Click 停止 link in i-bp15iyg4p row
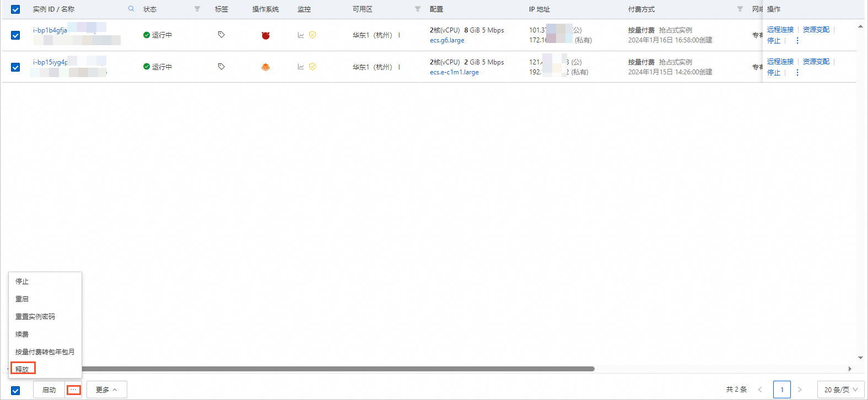The width and height of the screenshot is (868, 400). 774,73
